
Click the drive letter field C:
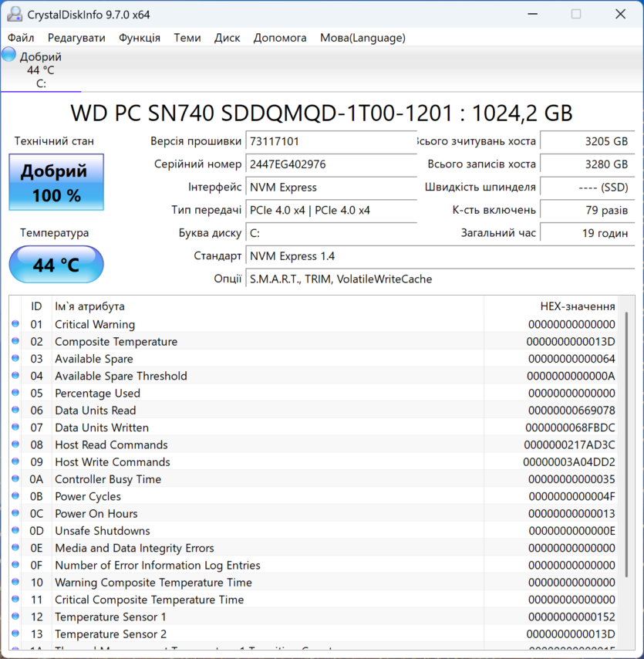[x=331, y=233]
